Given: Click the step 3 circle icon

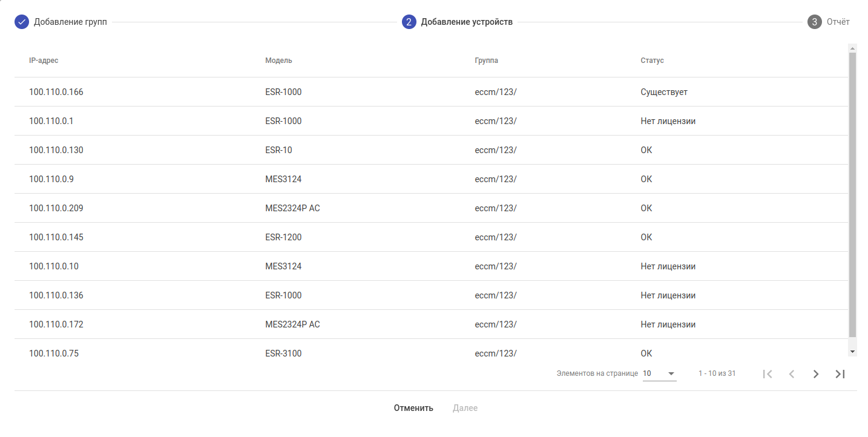Looking at the screenshot, I should pyautogui.click(x=814, y=22).
